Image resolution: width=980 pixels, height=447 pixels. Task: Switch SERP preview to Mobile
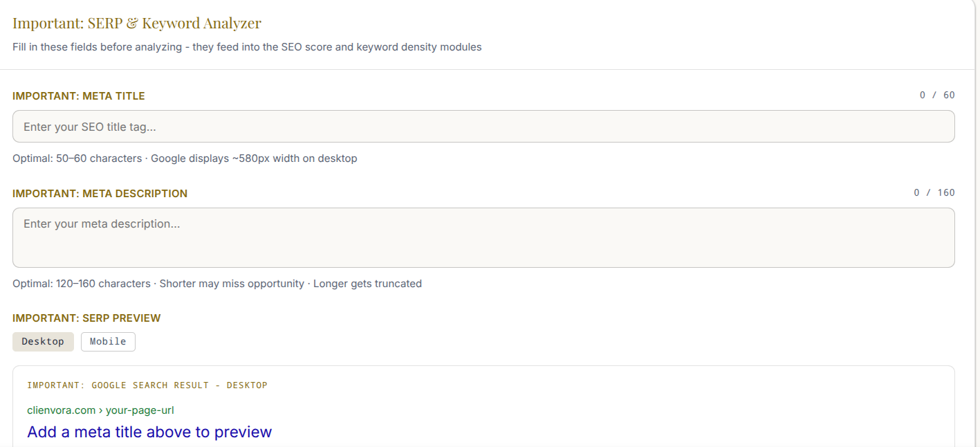108,342
